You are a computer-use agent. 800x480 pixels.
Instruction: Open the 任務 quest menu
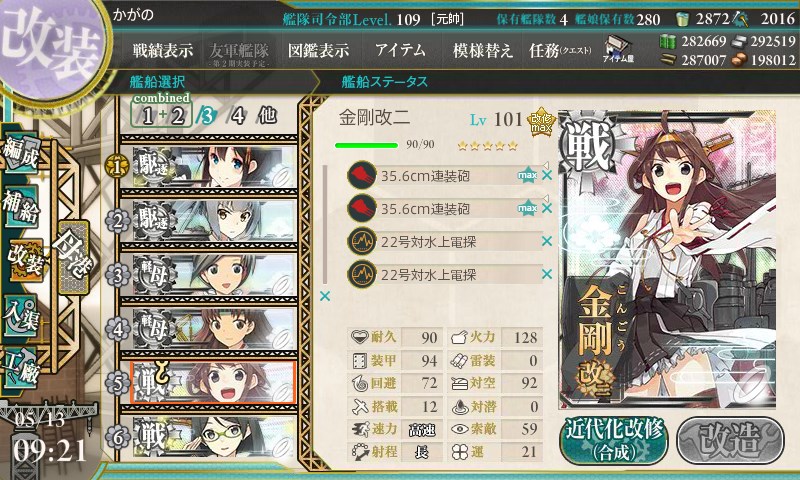pos(560,50)
